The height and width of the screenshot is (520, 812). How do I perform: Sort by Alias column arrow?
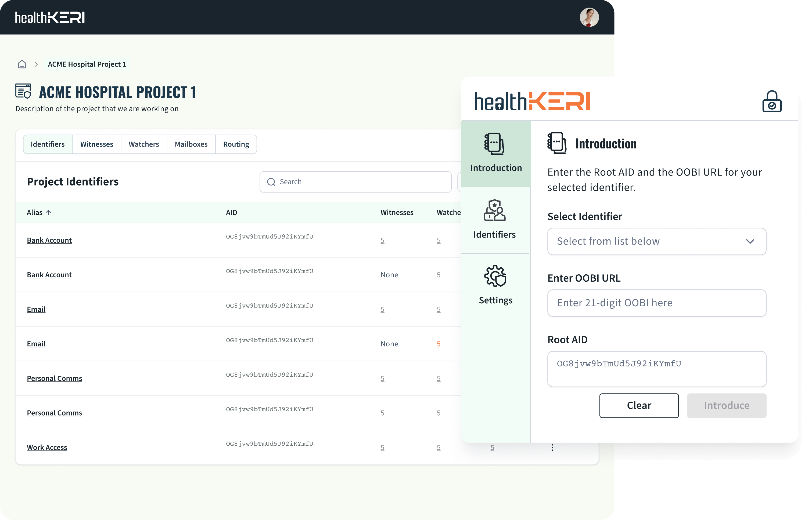[x=48, y=212]
